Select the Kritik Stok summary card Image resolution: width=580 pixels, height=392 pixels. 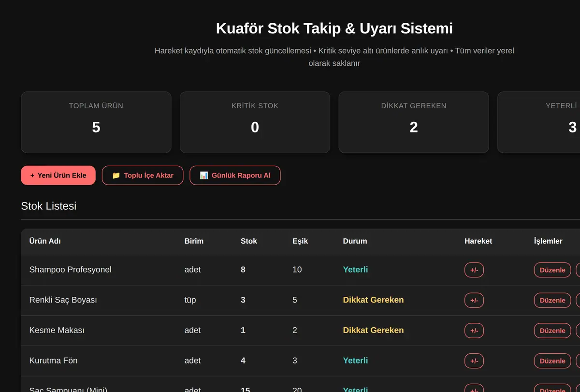coord(255,122)
